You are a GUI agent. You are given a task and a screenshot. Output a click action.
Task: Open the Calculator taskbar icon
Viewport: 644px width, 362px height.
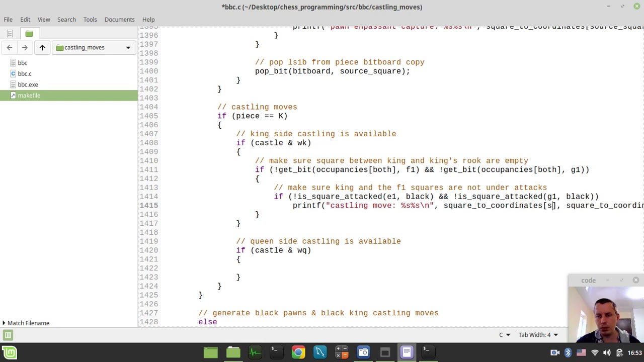click(x=342, y=352)
